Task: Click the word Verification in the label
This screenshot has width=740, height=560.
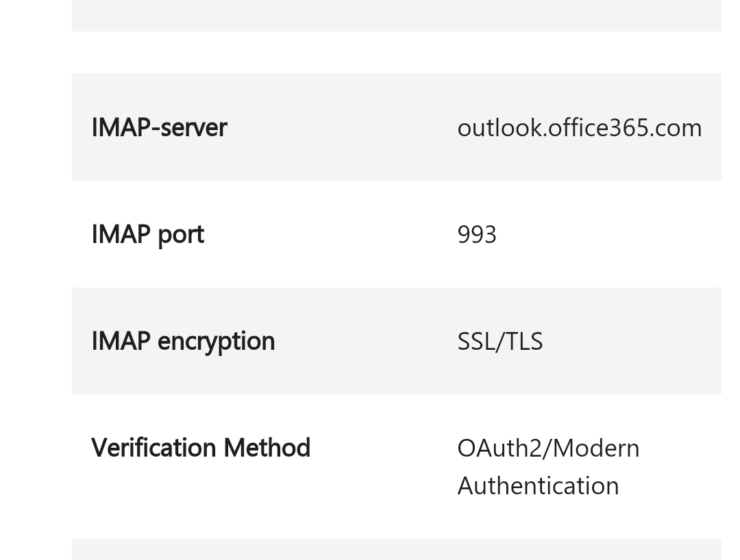Action: [x=154, y=448]
